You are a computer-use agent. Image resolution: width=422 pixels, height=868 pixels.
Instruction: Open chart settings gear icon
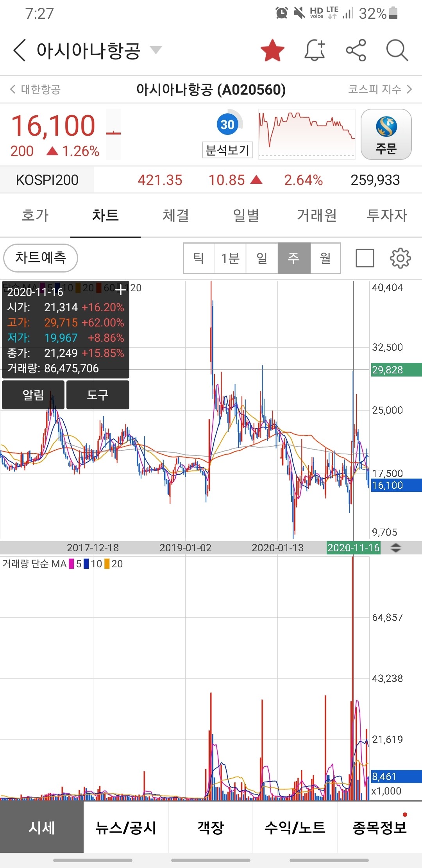(401, 258)
